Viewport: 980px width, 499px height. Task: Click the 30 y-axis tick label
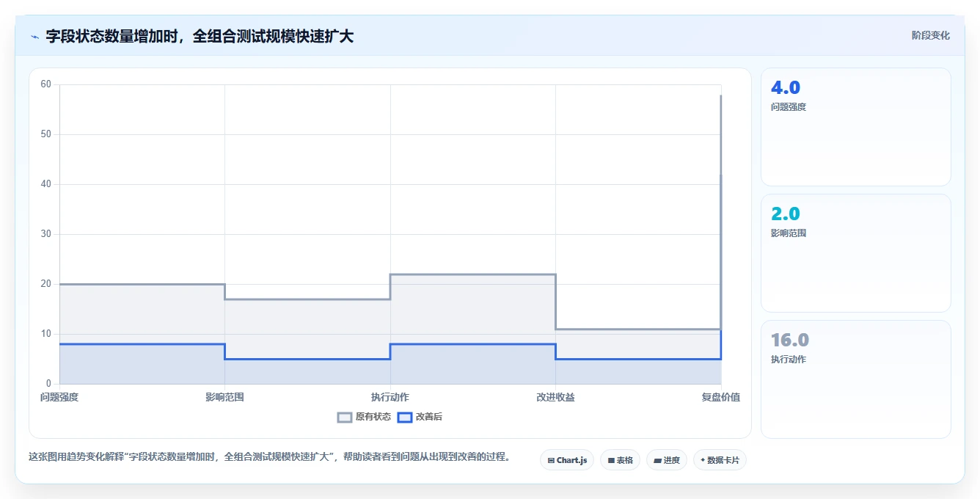click(45, 234)
